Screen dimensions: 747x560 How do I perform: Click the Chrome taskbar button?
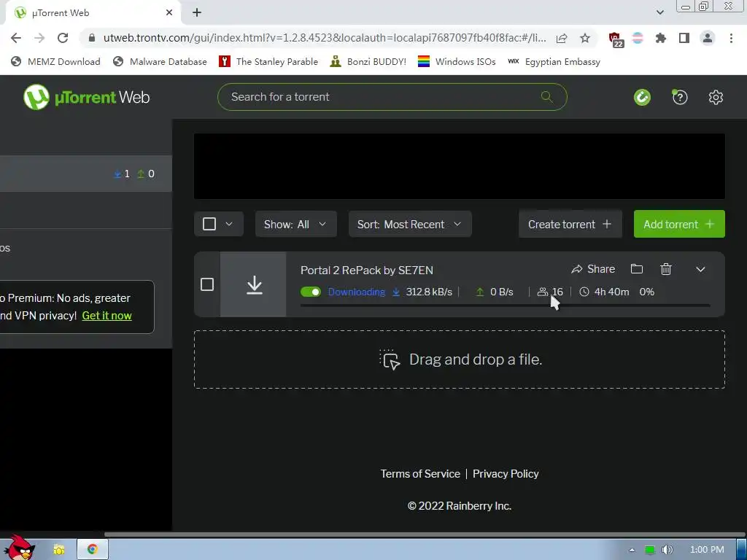point(92,550)
